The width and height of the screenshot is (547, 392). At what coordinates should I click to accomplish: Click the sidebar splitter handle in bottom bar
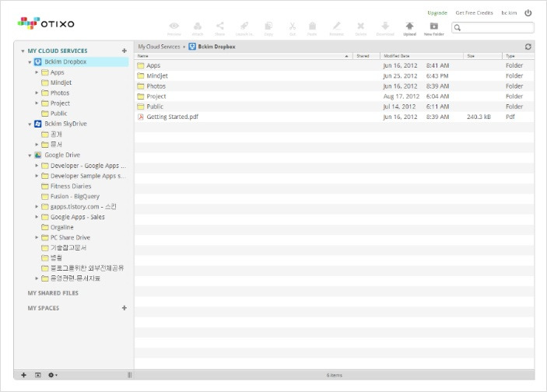pyautogui.click(x=130, y=375)
